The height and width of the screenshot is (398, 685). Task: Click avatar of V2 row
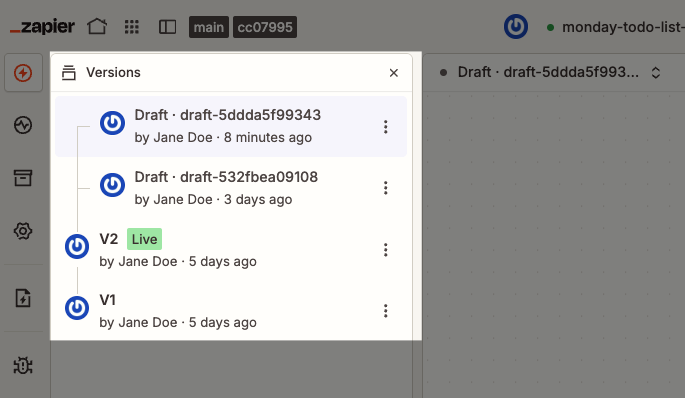77,246
